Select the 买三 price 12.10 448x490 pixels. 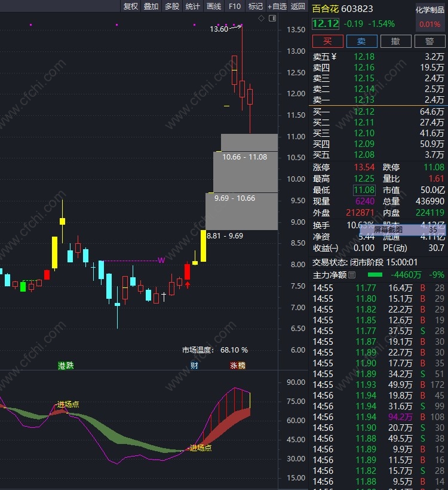pyautogui.click(x=364, y=133)
